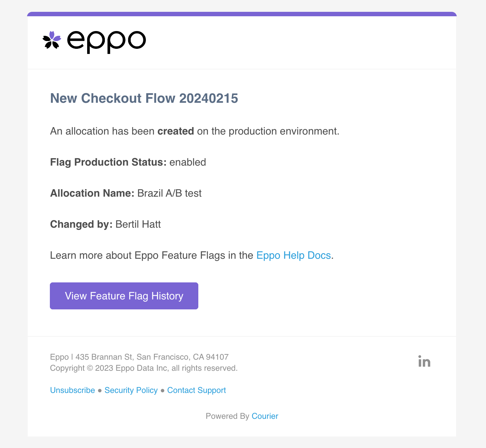
Task: Open the Courier link in the footer
Action: (x=265, y=416)
